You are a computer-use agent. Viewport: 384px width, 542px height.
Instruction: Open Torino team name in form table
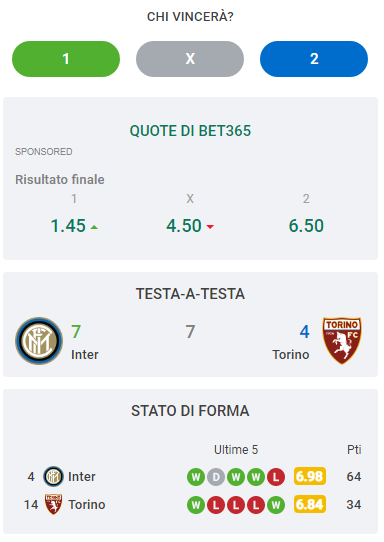[87, 505]
